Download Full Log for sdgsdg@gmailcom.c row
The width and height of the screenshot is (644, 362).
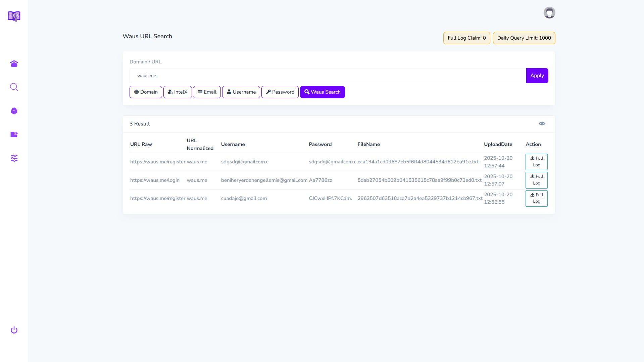click(x=537, y=162)
